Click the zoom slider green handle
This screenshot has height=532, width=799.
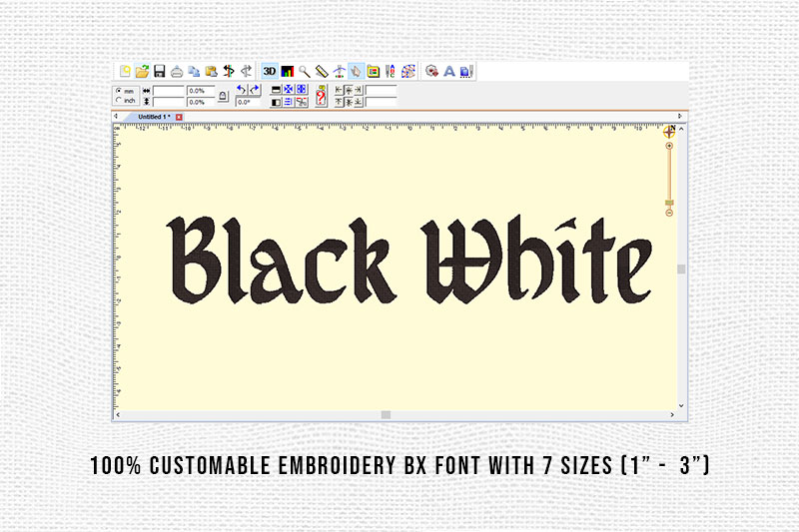coord(669,203)
